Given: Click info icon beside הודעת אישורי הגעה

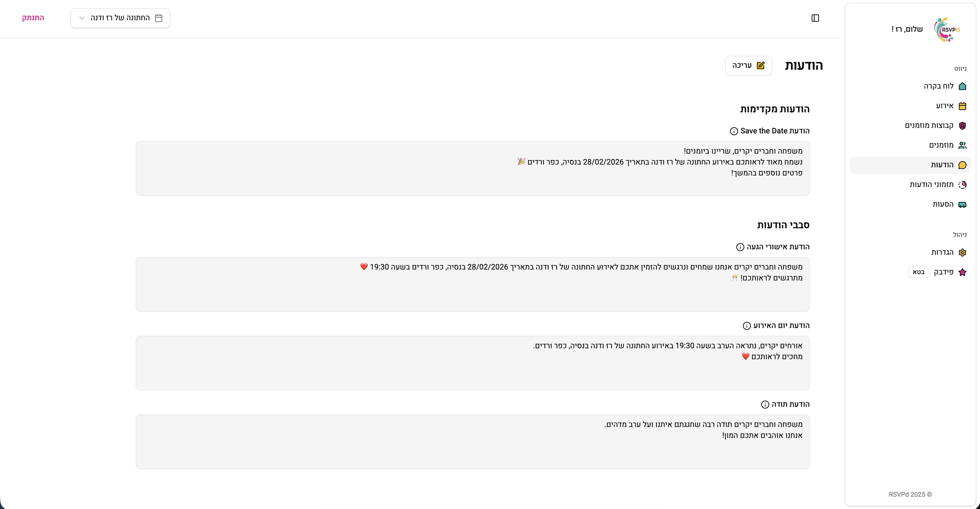Looking at the screenshot, I should (740, 247).
